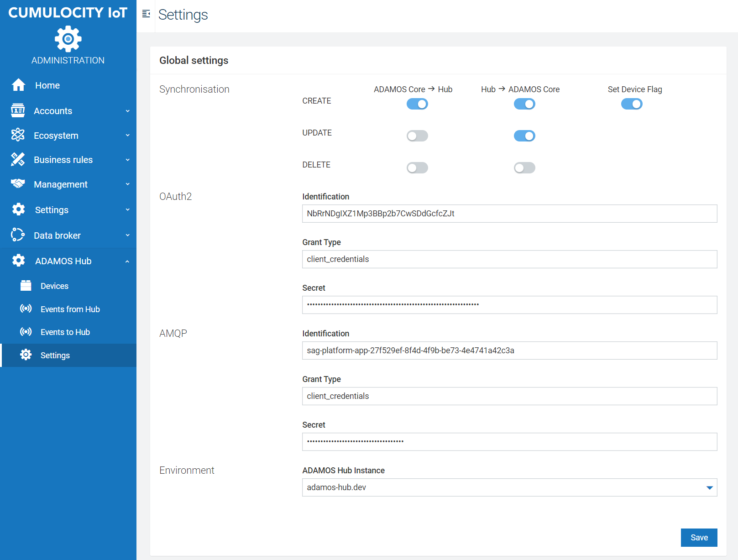Open the Home menu item
This screenshot has height=560, width=738.
coord(68,85)
